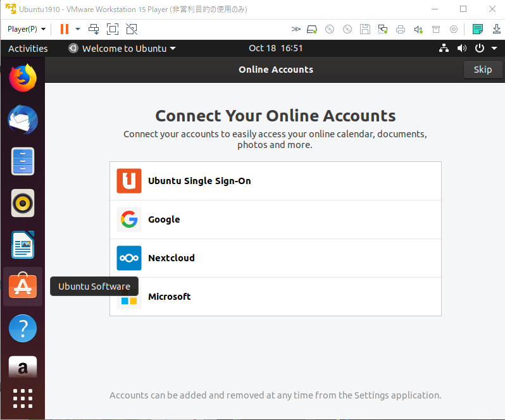505x420 pixels.
Task: Click the camera device icon in VMware
Action: click(x=454, y=30)
